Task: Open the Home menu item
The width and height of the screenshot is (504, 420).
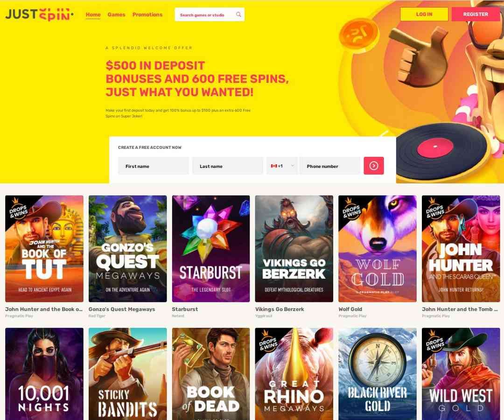Action: pyautogui.click(x=93, y=14)
